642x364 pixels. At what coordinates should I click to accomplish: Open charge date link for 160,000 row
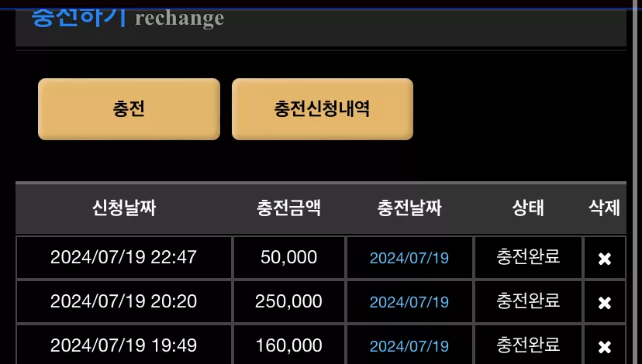coord(409,346)
